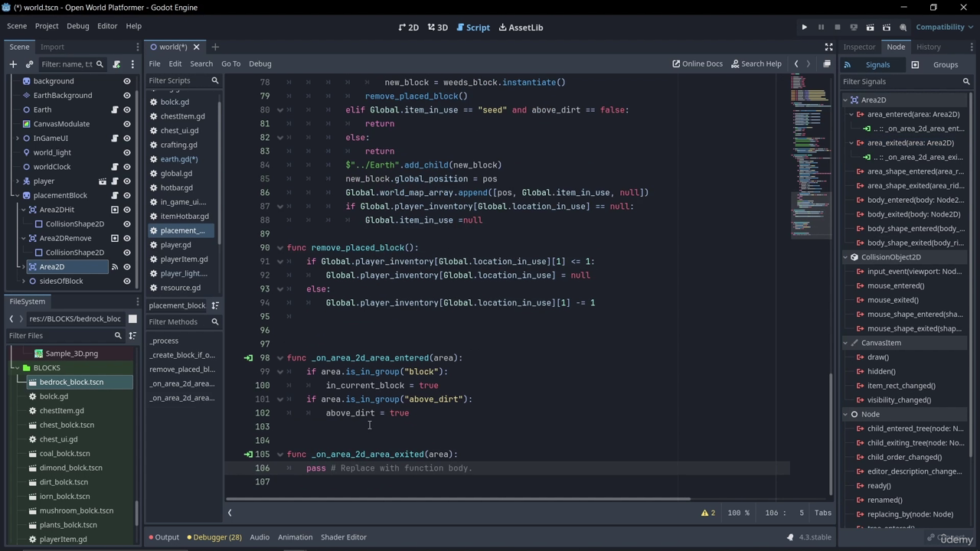
Task: Hide the sidesOfBlock node
Action: click(127, 281)
